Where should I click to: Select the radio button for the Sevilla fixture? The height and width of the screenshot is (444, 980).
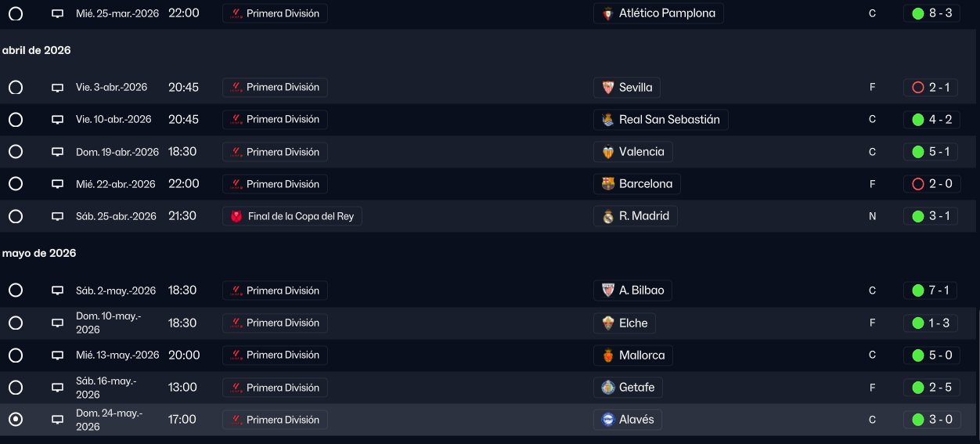pos(16,88)
